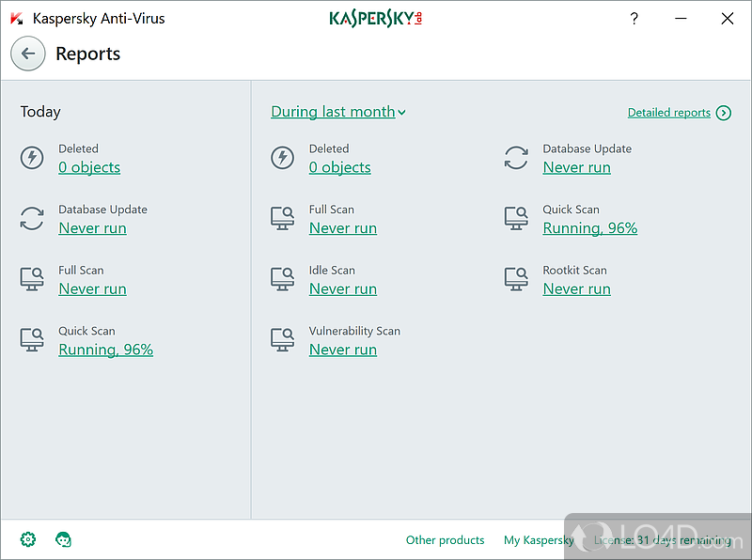752x560 pixels.
Task: Expand the During last month period dropdown
Action: tap(338, 112)
